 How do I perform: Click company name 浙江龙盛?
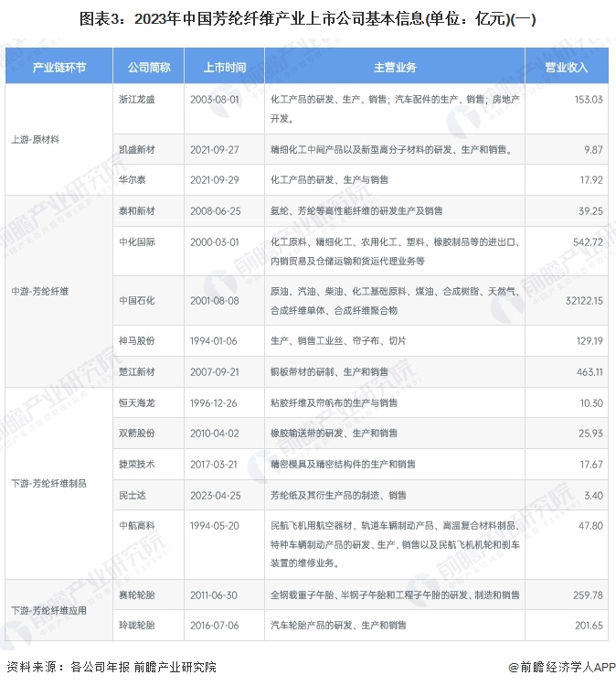(137, 100)
